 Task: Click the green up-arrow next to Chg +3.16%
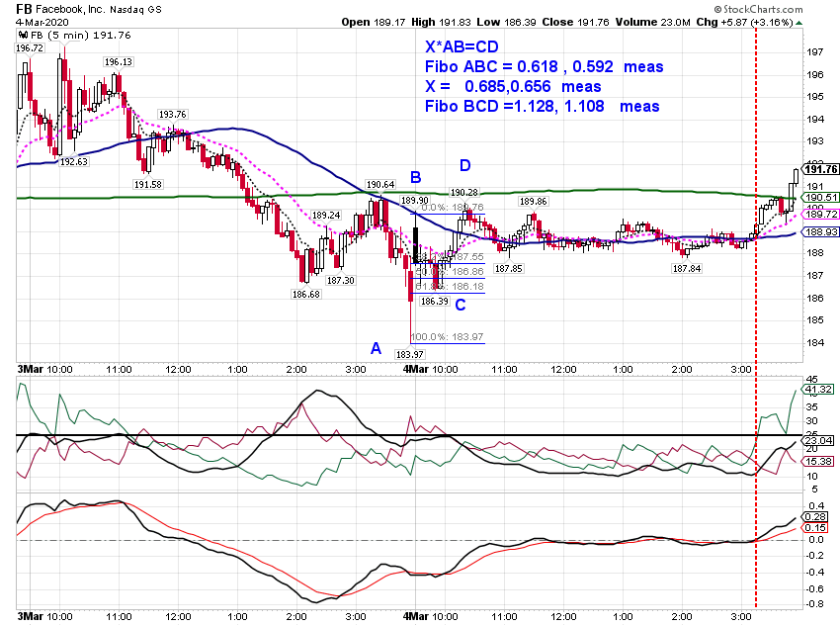799,23
